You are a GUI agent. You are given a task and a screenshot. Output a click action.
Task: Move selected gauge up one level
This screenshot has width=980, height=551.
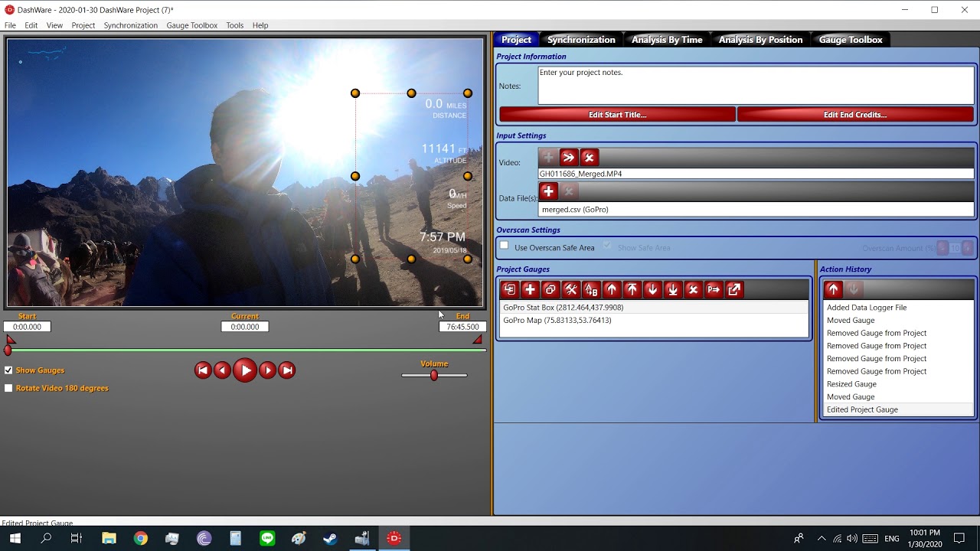tap(611, 289)
